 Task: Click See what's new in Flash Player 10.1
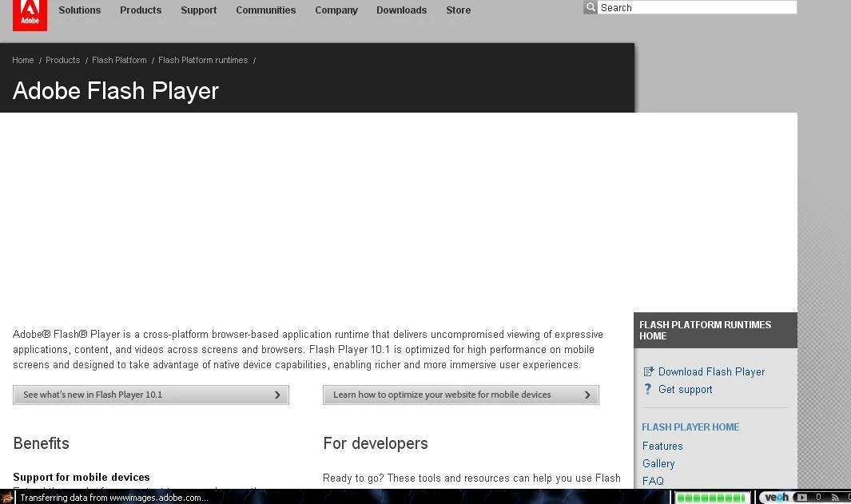click(x=151, y=395)
